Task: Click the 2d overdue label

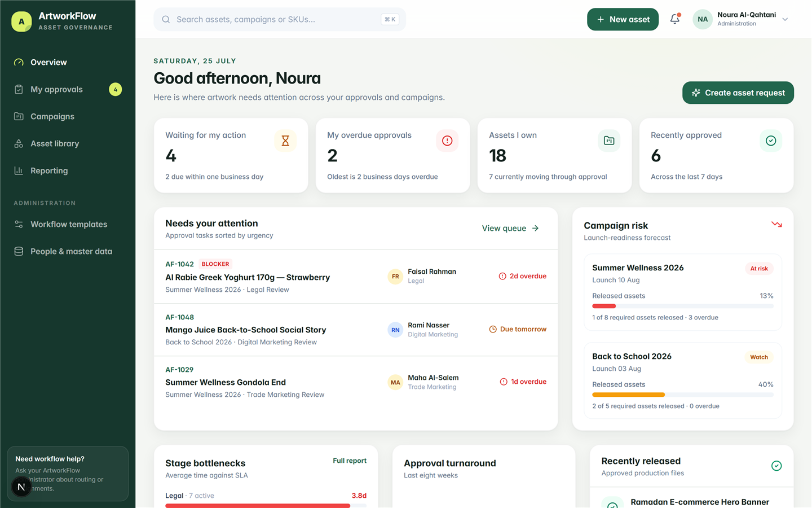Action: click(x=523, y=276)
